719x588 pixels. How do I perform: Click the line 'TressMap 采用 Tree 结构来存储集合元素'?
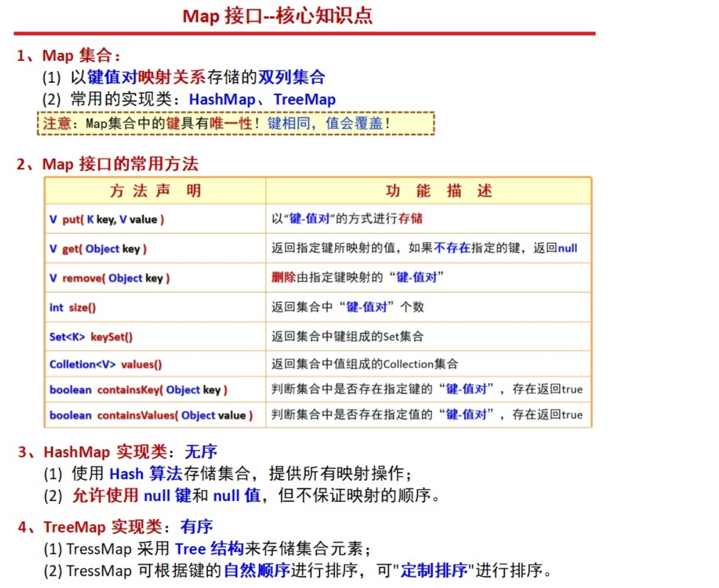point(207,548)
